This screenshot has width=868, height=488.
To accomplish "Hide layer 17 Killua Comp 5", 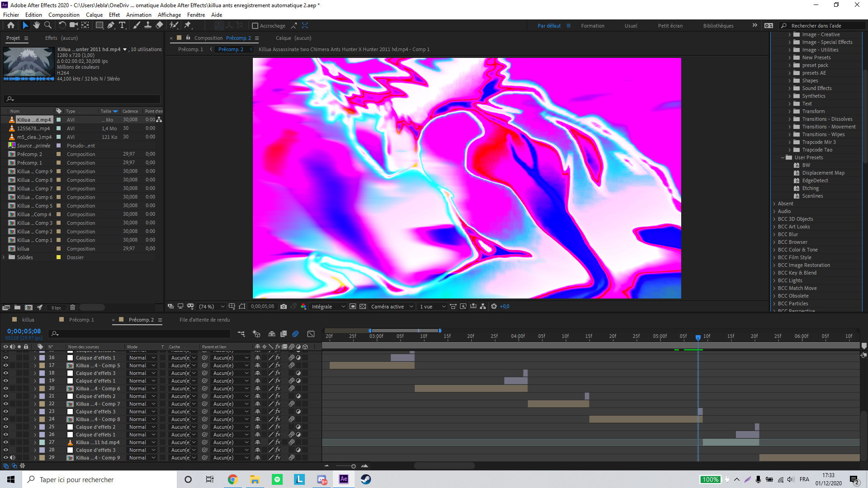I will click(x=6, y=365).
